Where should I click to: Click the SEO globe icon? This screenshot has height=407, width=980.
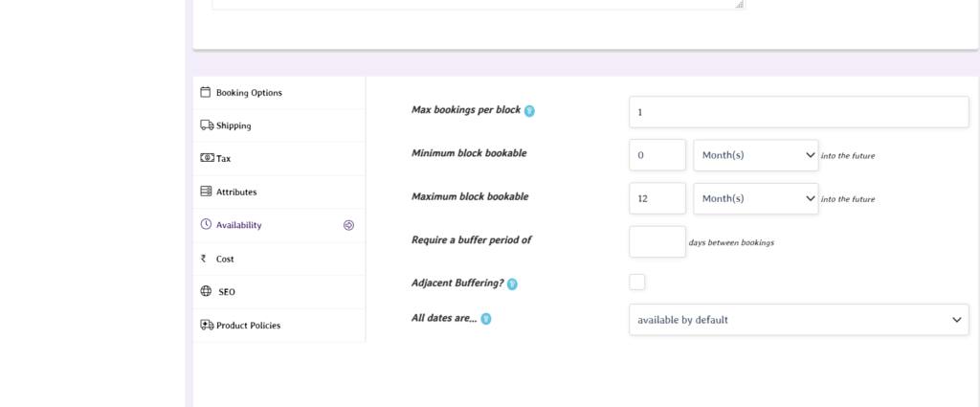pyautogui.click(x=206, y=291)
